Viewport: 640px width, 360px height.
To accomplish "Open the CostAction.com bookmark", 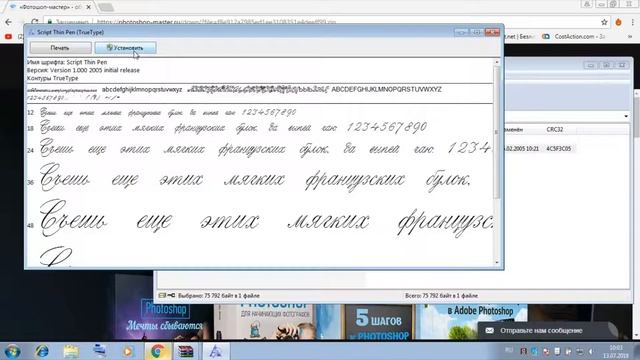I will (x=574, y=36).
